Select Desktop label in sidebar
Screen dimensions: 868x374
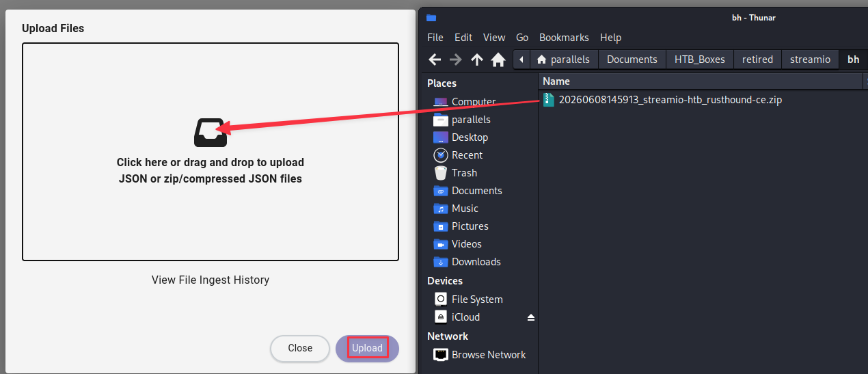point(472,137)
